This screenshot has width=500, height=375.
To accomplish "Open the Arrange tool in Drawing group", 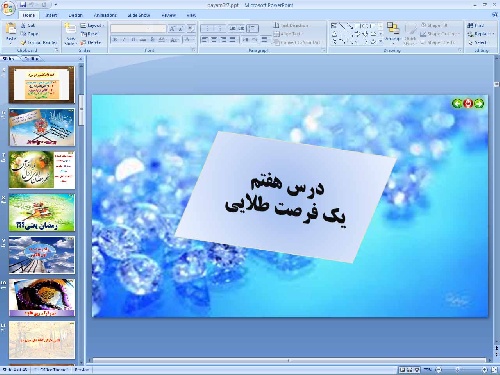I will [393, 33].
